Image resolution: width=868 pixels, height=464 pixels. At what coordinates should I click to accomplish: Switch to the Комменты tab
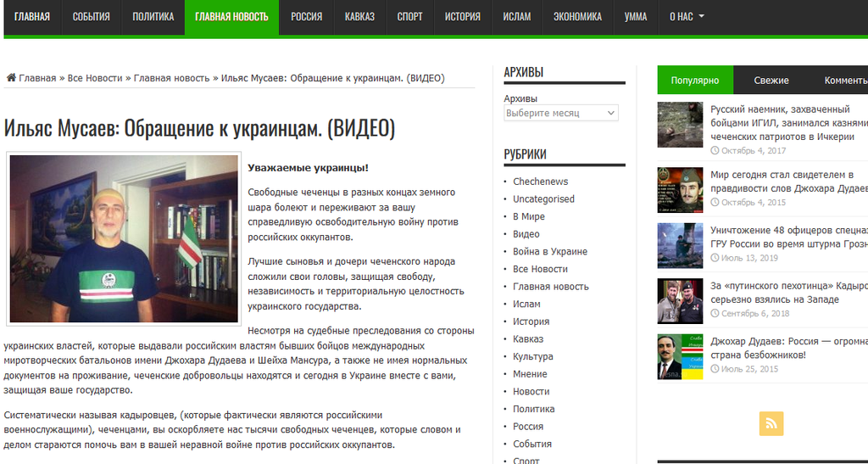(x=838, y=81)
